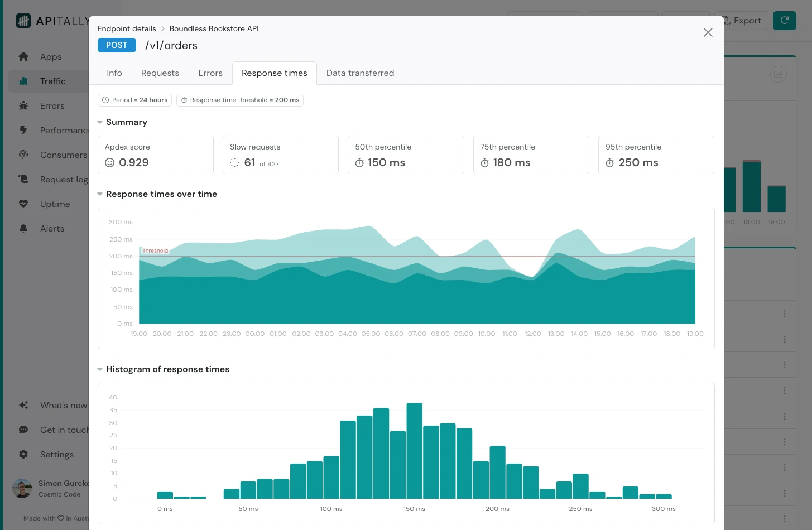Click the green refresh icon top right
The height and width of the screenshot is (530, 812).
[x=784, y=20]
